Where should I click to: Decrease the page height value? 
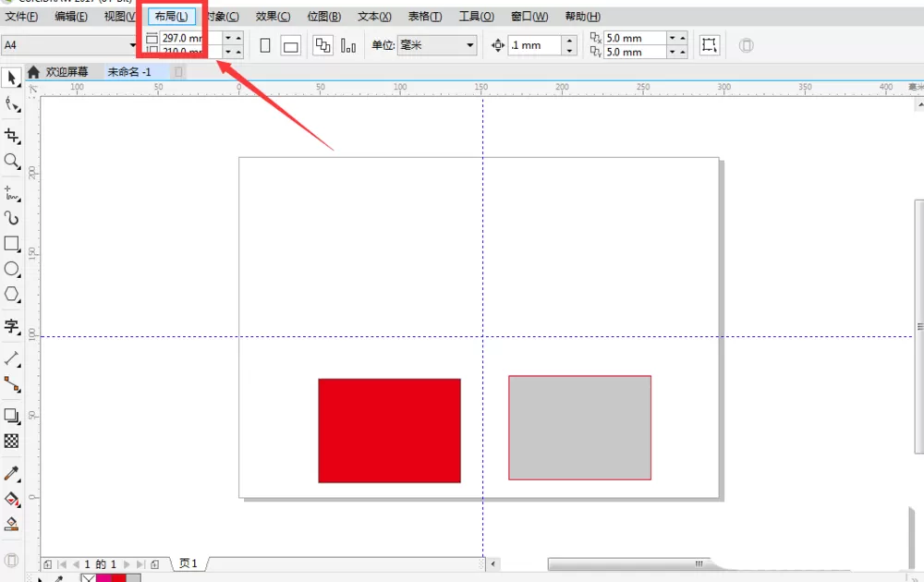point(228,52)
